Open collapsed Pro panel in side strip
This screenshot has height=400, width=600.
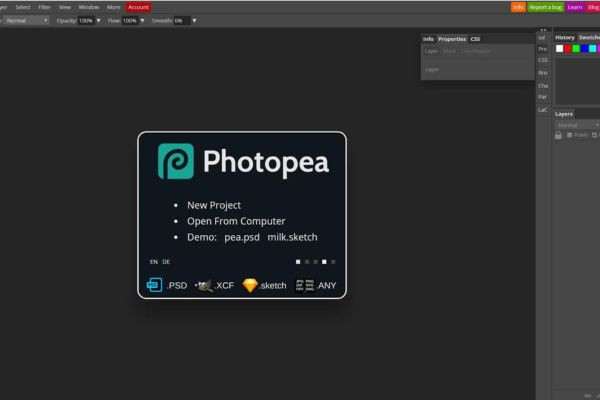542,49
